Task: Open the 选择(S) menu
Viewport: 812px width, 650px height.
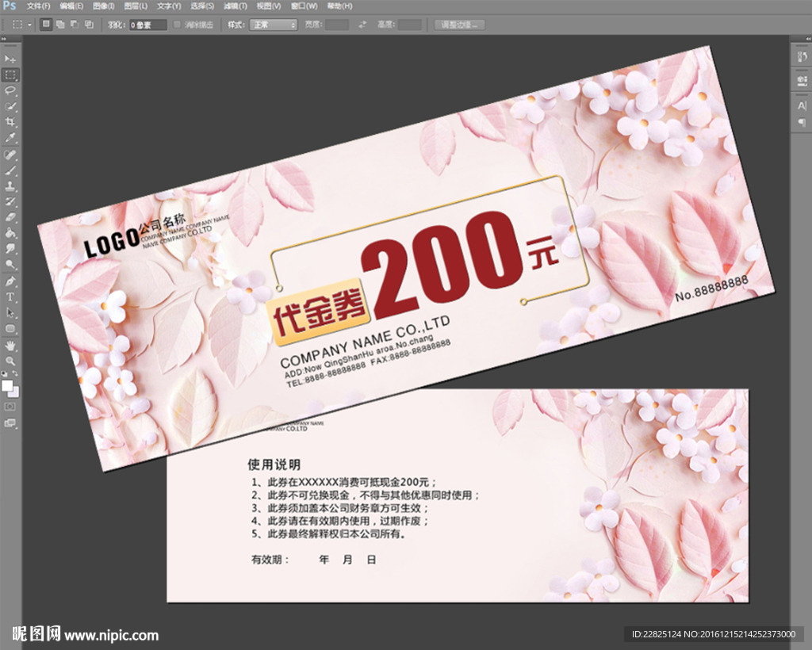Action: coord(202,6)
